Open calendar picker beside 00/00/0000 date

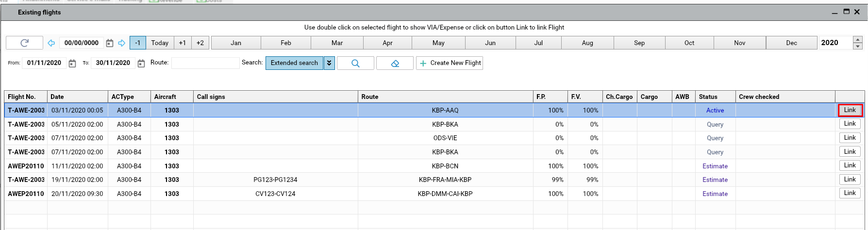point(110,43)
